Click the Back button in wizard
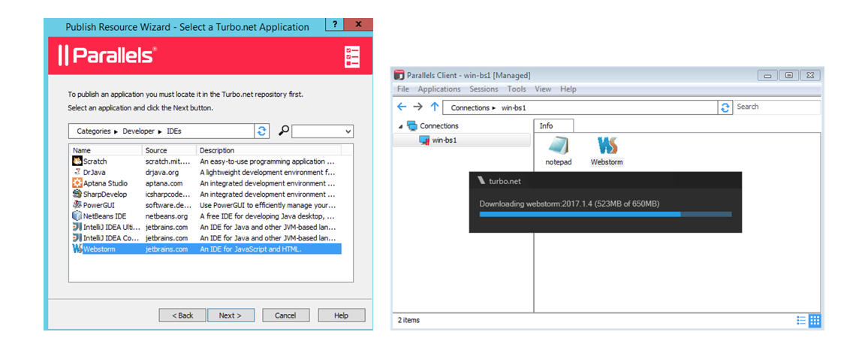 (x=182, y=315)
